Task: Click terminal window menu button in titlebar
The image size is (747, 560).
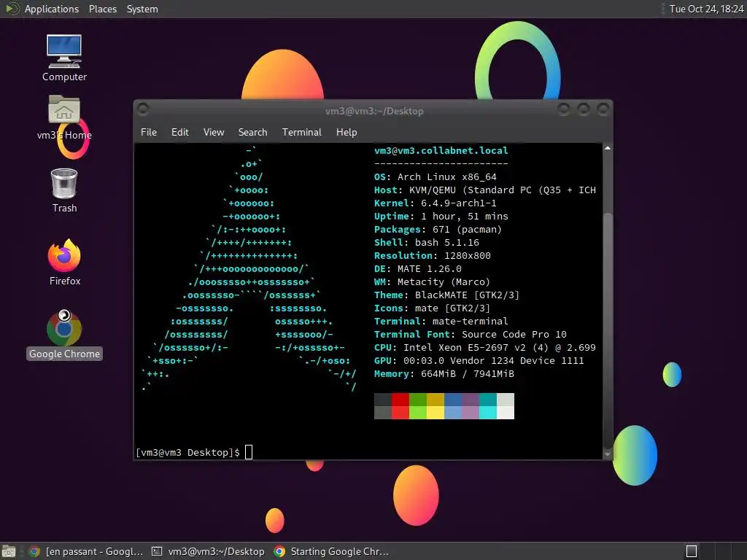Action: point(143,109)
